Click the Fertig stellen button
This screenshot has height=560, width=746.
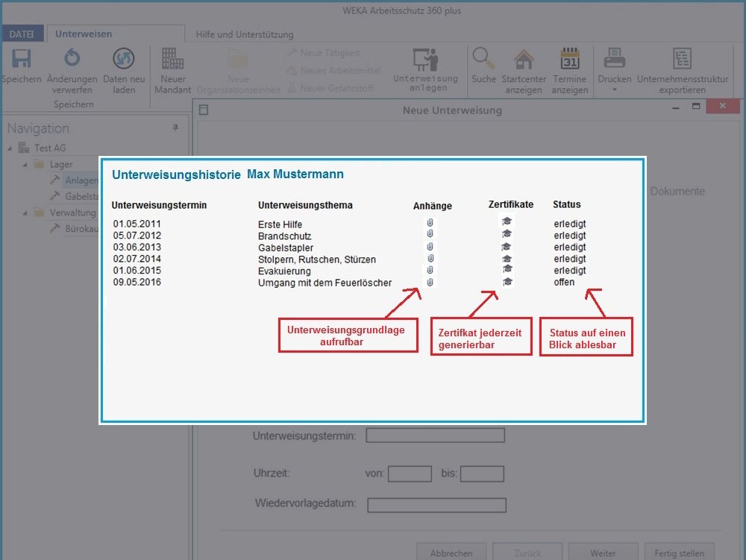click(679, 553)
